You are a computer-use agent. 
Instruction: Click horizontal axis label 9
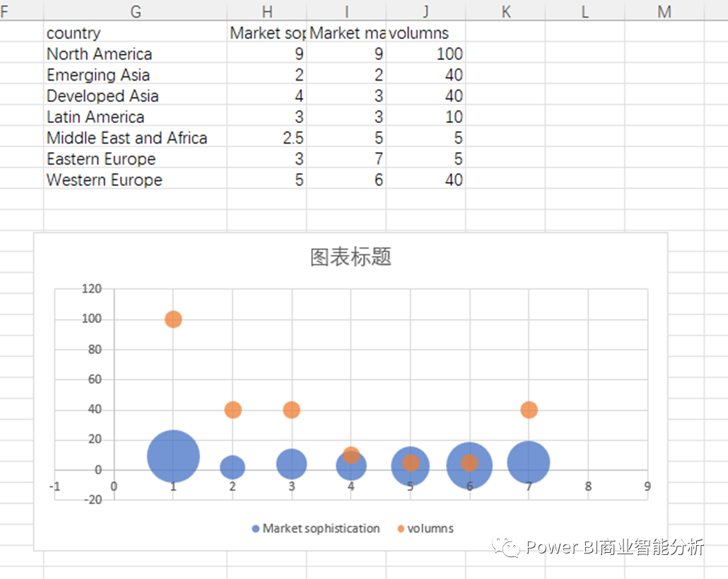point(647,486)
